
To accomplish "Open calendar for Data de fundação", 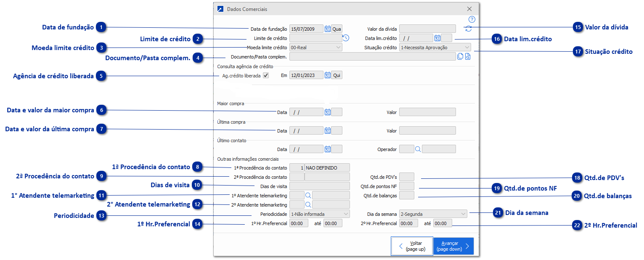I will pyautogui.click(x=328, y=29).
